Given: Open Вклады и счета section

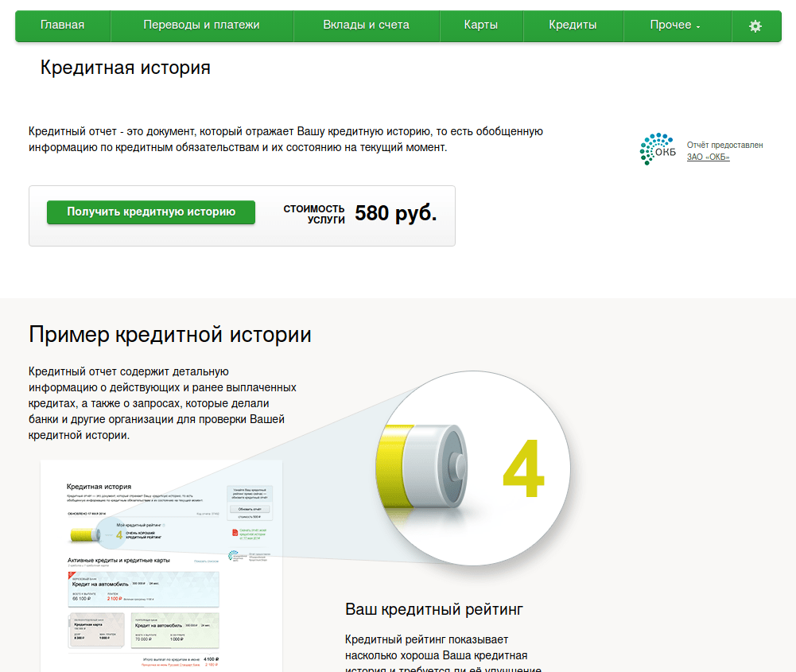Looking at the screenshot, I should [366, 25].
